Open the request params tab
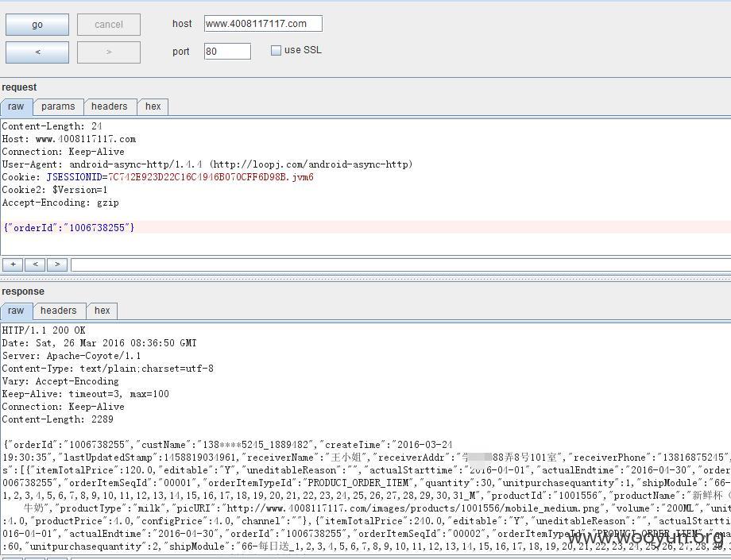 (58, 106)
